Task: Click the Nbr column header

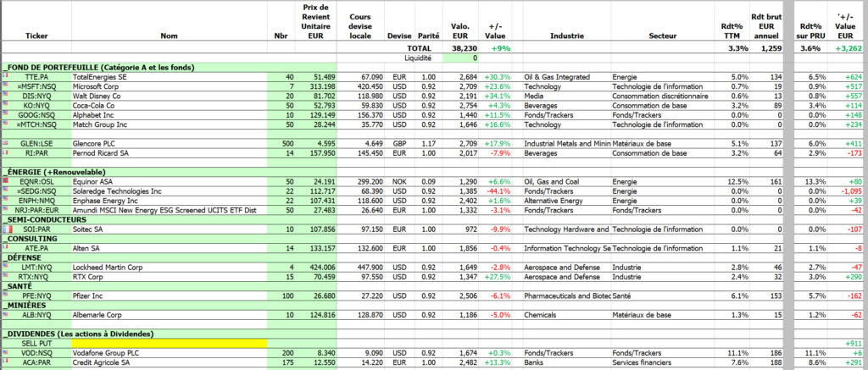Action: point(281,36)
